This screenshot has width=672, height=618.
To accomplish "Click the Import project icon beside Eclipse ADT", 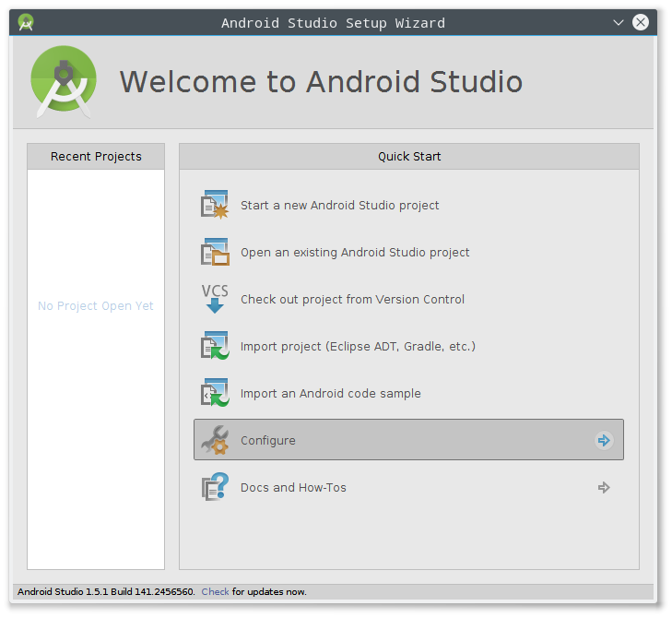I will (215, 346).
